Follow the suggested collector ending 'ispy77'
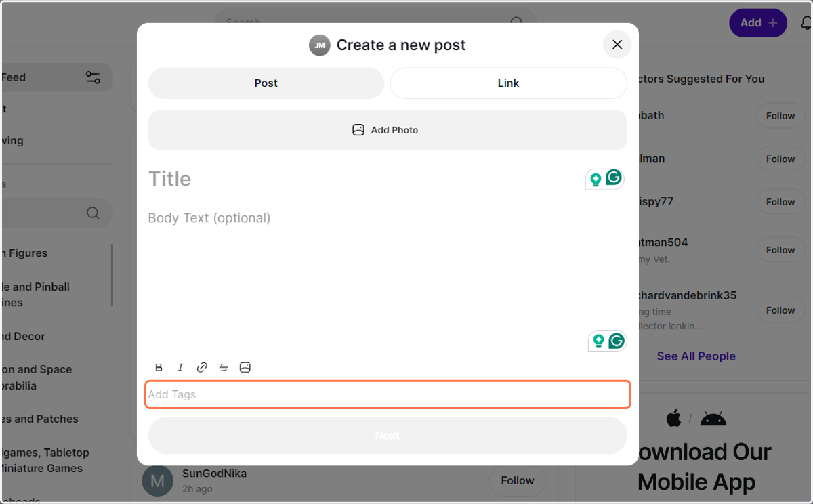 780,202
